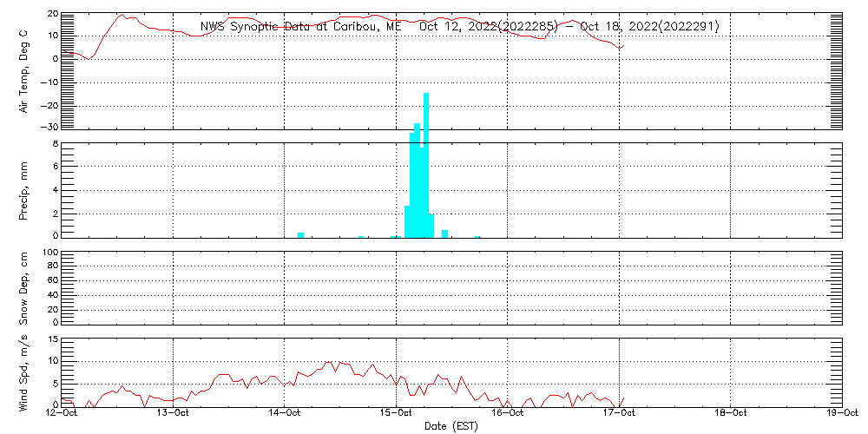Screen dimensions: 868x434
Task: Select the "Precip, mm" axis label
Action: tap(23, 190)
